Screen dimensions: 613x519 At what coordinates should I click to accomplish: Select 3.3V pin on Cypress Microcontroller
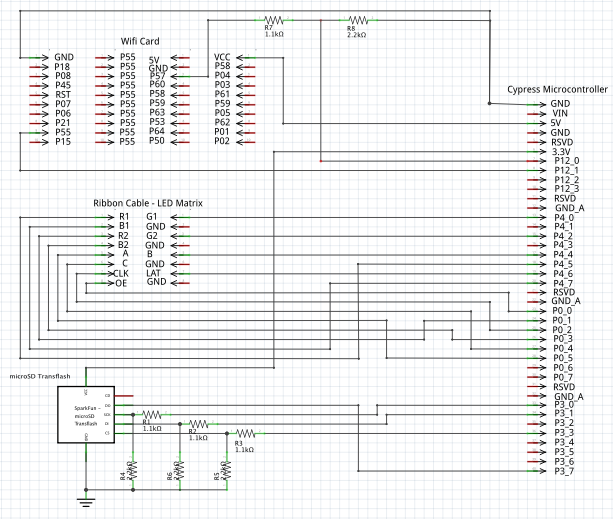click(x=561, y=152)
